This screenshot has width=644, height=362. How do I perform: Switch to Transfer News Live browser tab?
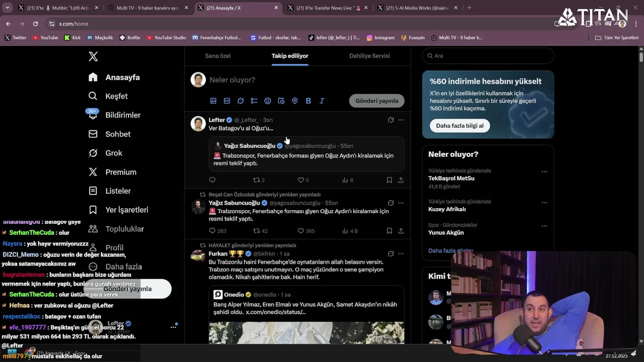point(328,8)
